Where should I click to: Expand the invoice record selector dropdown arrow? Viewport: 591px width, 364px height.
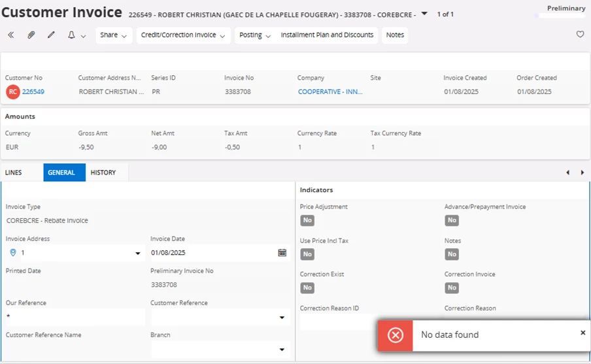tap(424, 14)
